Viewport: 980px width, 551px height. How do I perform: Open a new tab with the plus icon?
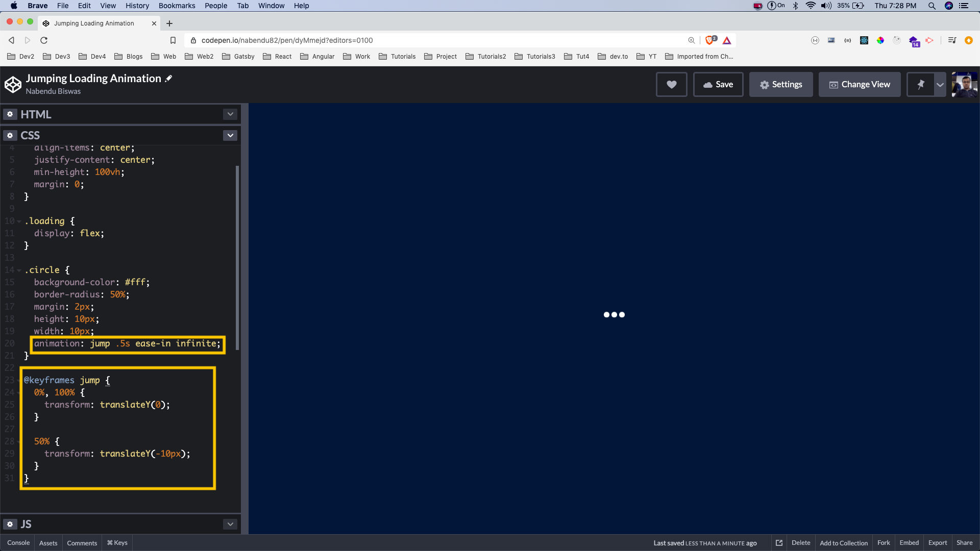169,23
